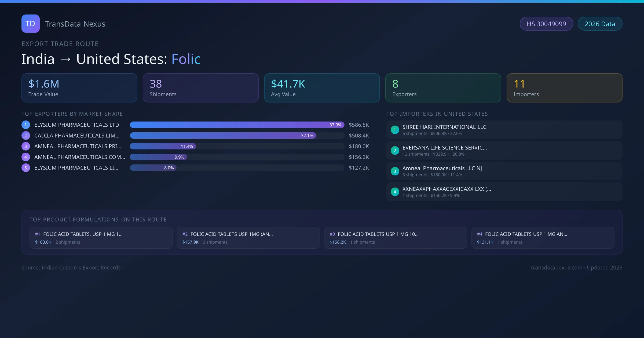Click the $41.7K Avg Value card
Screen dimensions: 644x338
(x=322, y=88)
